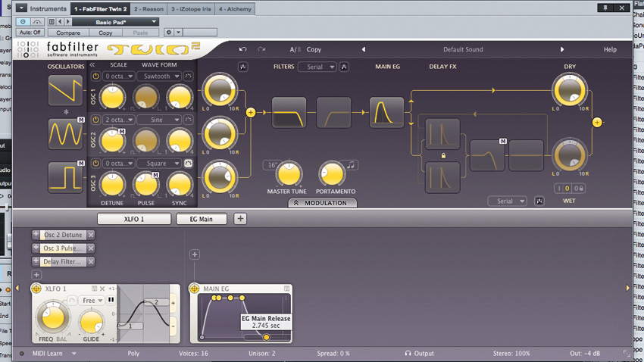Click the Compare button
Screen dimensions: 644x362
click(68, 33)
